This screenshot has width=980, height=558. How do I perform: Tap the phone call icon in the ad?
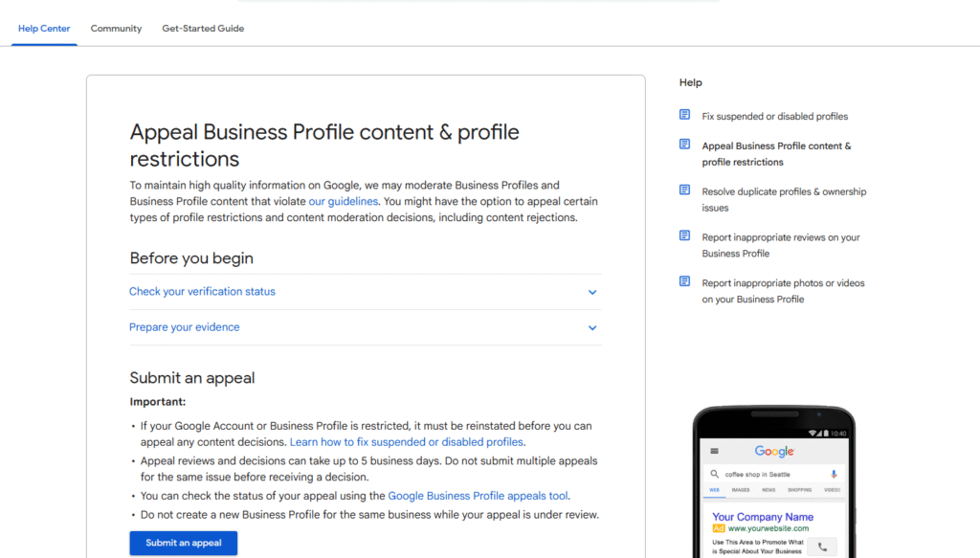(x=821, y=547)
